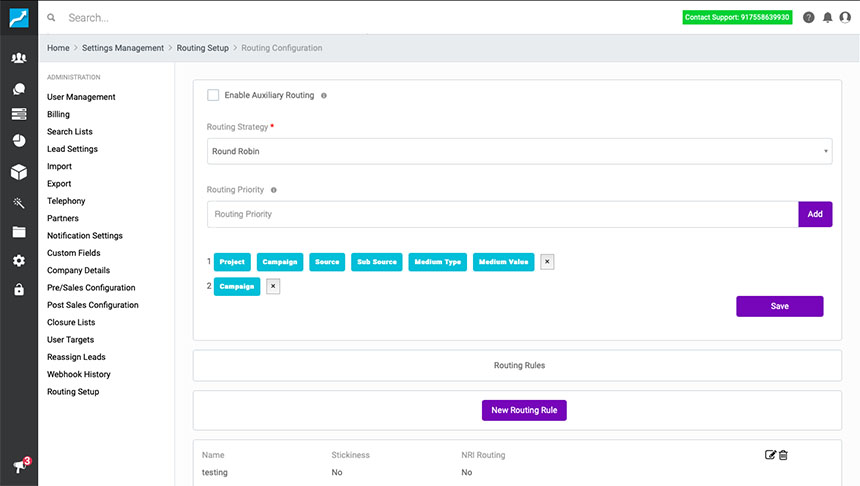Image resolution: width=860 pixels, height=486 pixels.
Task: Click the Project tag in row 1
Action: [232, 262]
